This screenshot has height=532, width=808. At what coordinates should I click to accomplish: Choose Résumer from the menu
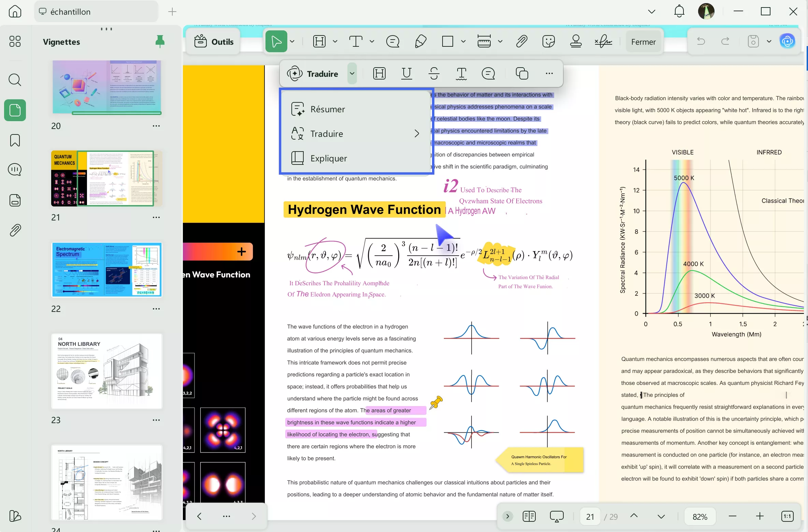tap(328, 109)
